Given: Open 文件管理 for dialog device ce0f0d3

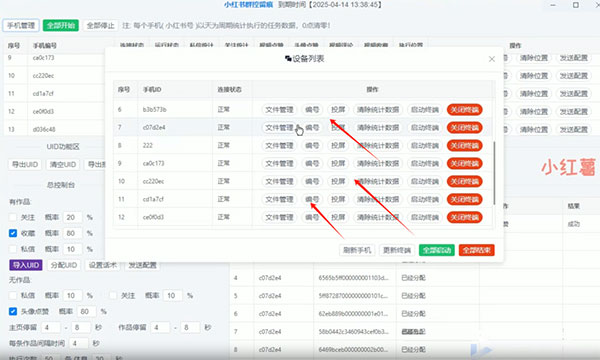Looking at the screenshot, I should (x=279, y=218).
